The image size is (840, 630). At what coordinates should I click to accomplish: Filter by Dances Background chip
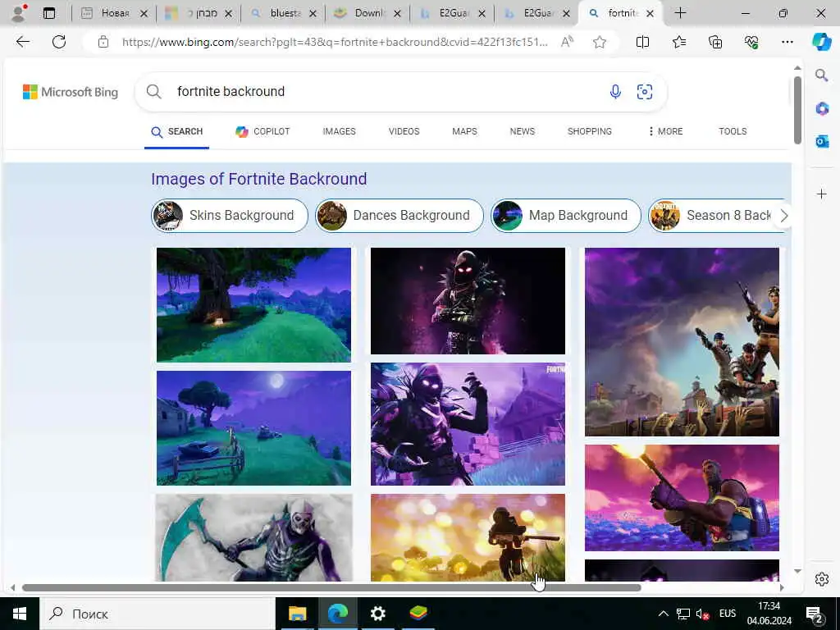[x=399, y=216]
